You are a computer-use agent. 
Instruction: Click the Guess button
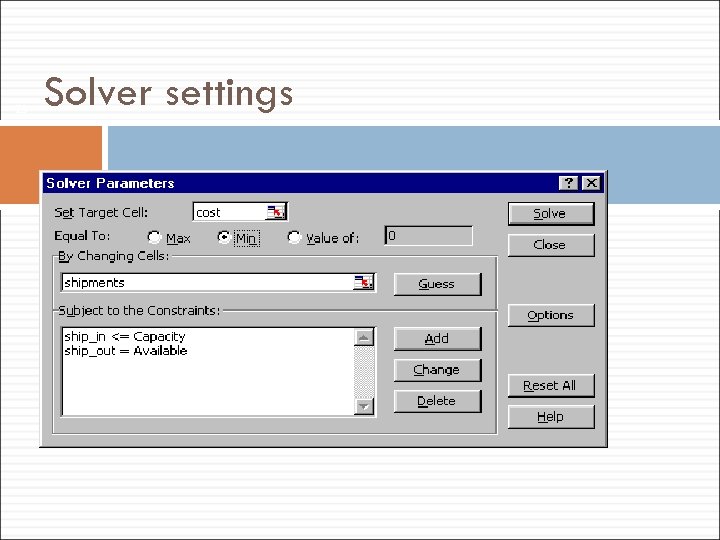pos(438,284)
